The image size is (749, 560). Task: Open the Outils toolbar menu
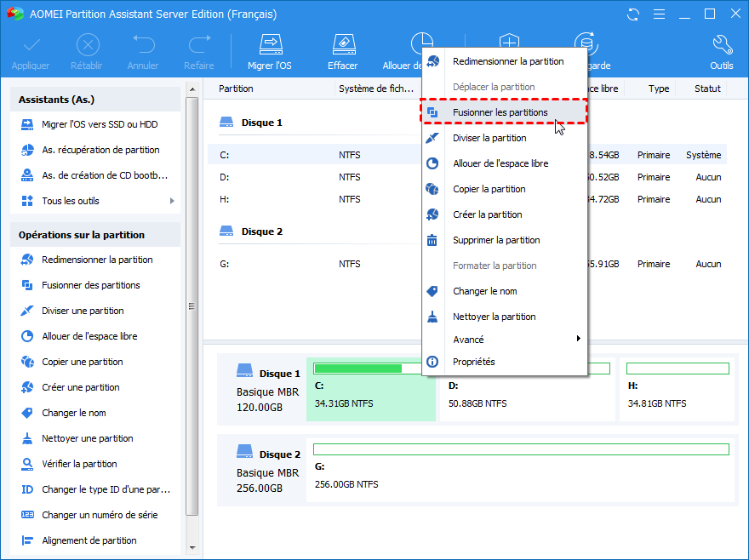[x=721, y=53]
